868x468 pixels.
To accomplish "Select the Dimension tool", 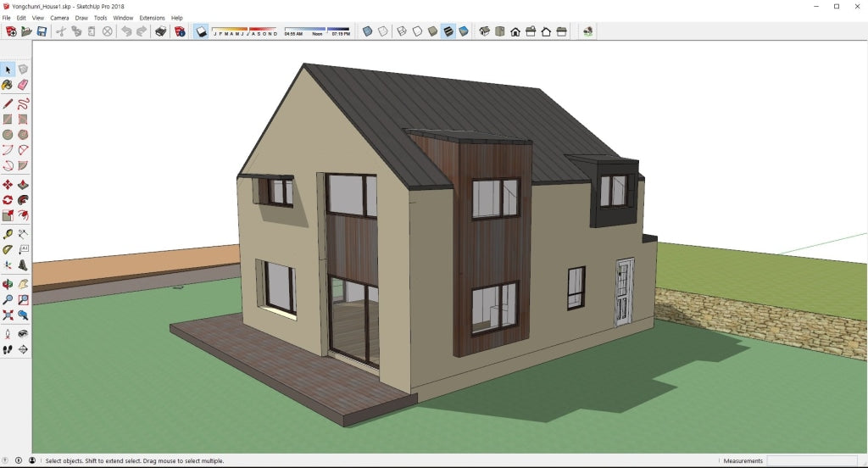I will pos(23,234).
